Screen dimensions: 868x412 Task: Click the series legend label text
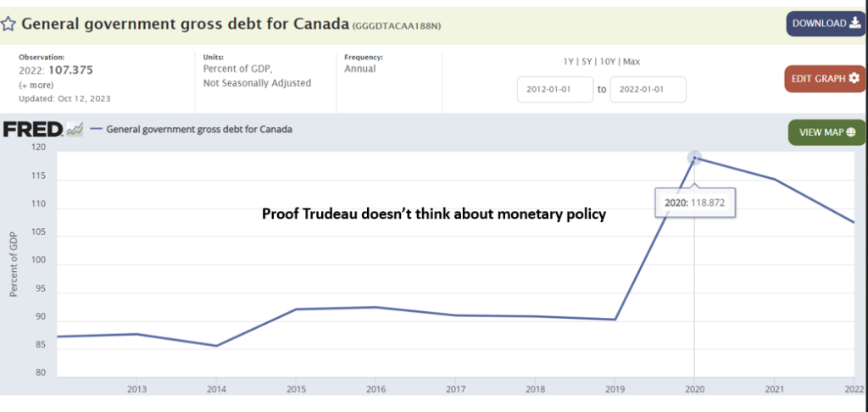pyautogui.click(x=199, y=130)
